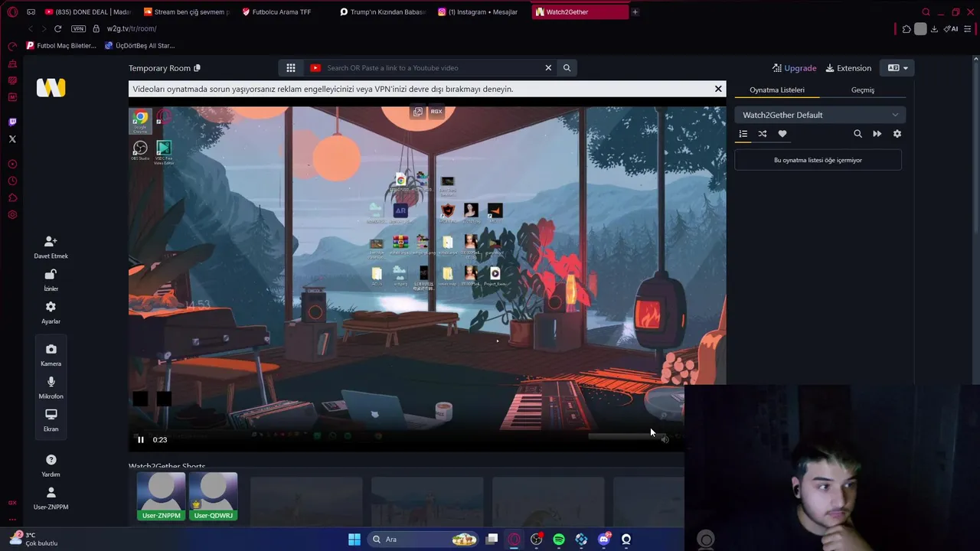
Task: Switch to Stream ben çiğ sevmem tab
Action: [187, 11]
